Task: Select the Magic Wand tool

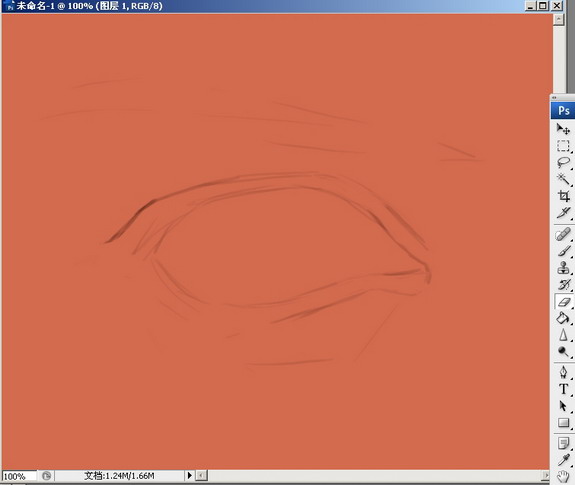Action: coord(563,179)
